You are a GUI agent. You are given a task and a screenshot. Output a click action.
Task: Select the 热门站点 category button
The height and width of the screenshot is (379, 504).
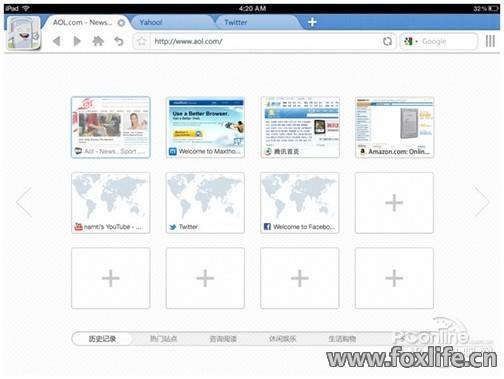[163, 339]
